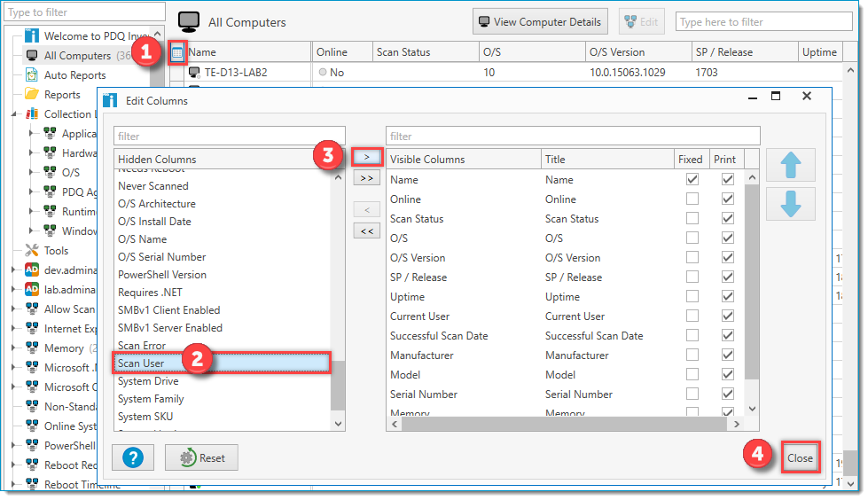Click the Reset button
Viewport: 868px width, 500px height.
coord(201,458)
